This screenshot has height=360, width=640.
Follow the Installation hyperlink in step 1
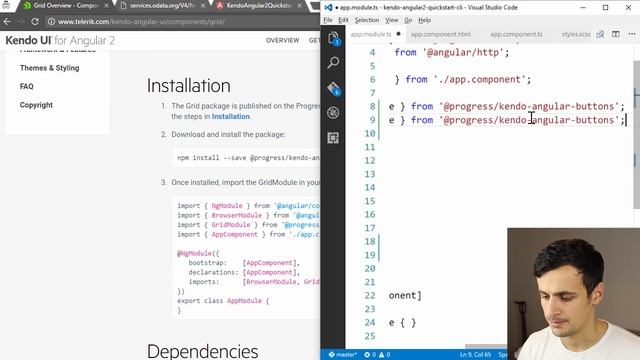[231, 117]
